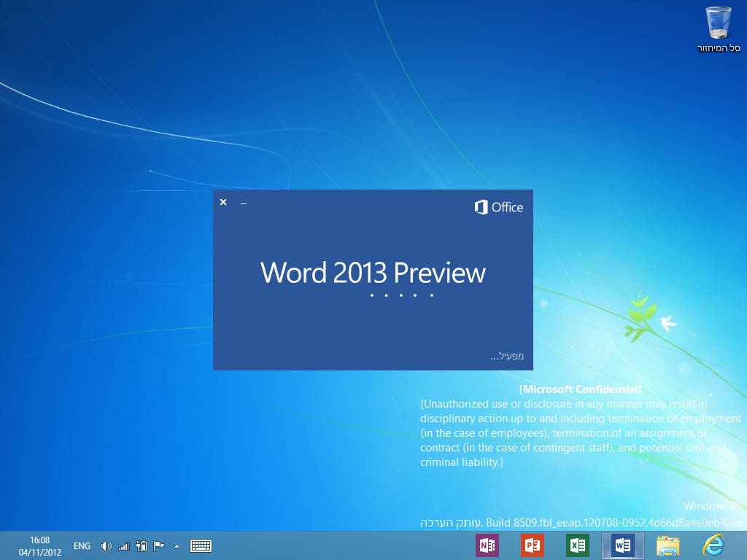Image resolution: width=747 pixels, height=560 pixels.
Task: Click the Word 2013 Preview title text
Action: [x=373, y=273]
